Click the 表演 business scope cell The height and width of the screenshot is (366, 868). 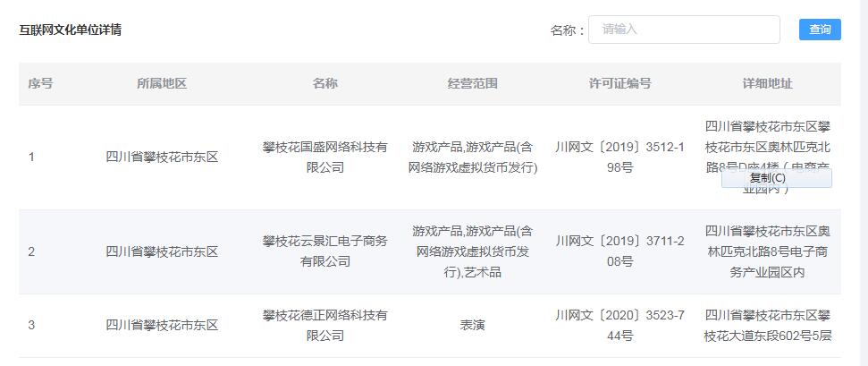(x=472, y=326)
